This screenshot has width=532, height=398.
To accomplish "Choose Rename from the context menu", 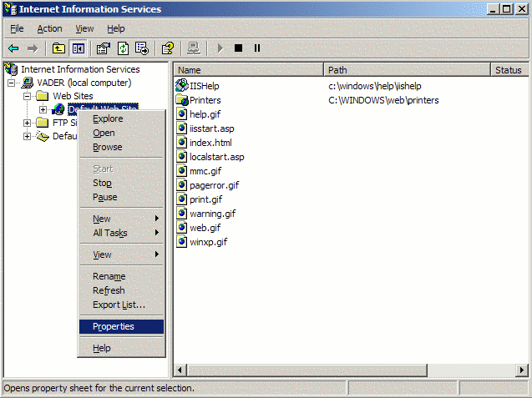I will pyautogui.click(x=121, y=276).
